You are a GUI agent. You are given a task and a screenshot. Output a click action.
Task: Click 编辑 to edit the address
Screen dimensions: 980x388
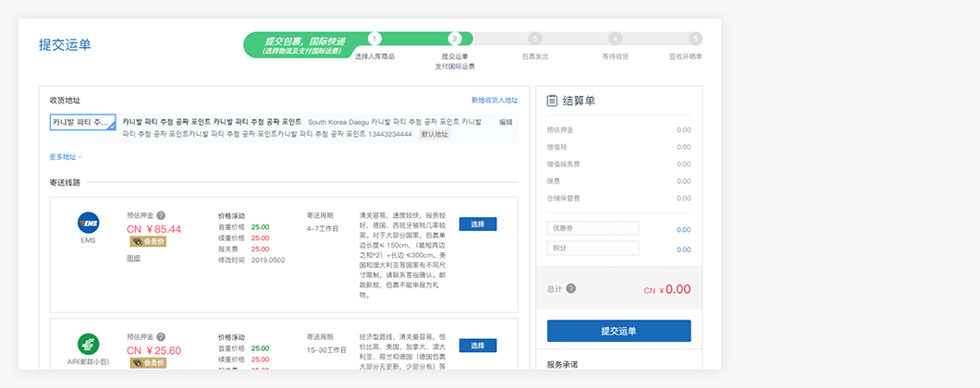click(506, 122)
